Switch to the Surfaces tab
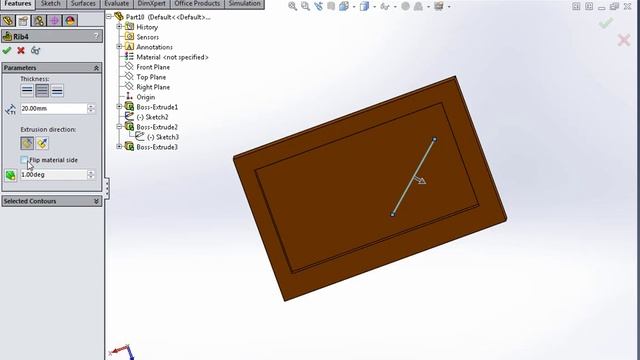 [83, 4]
